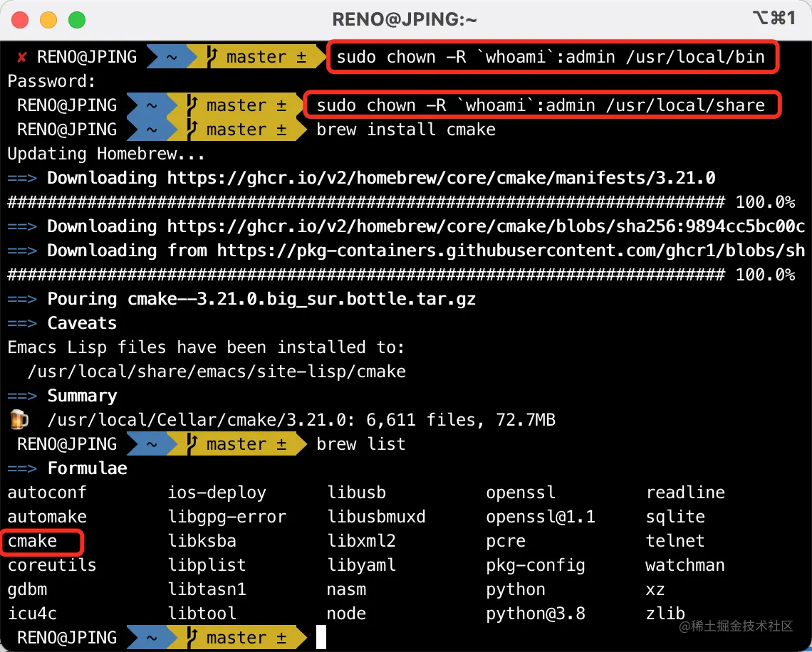The height and width of the screenshot is (652, 812).
Task: Click 'python@3.8' in the formulae list
Action: click(536, 614)
